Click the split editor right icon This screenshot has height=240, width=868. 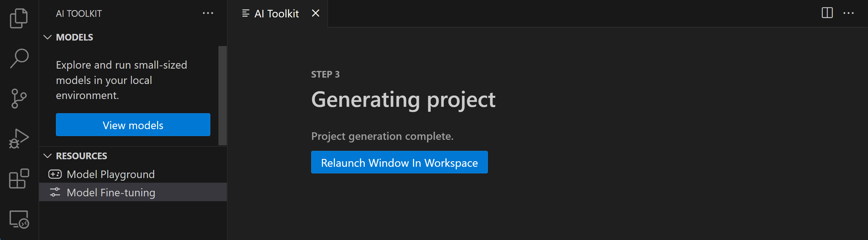coord(827,13)
